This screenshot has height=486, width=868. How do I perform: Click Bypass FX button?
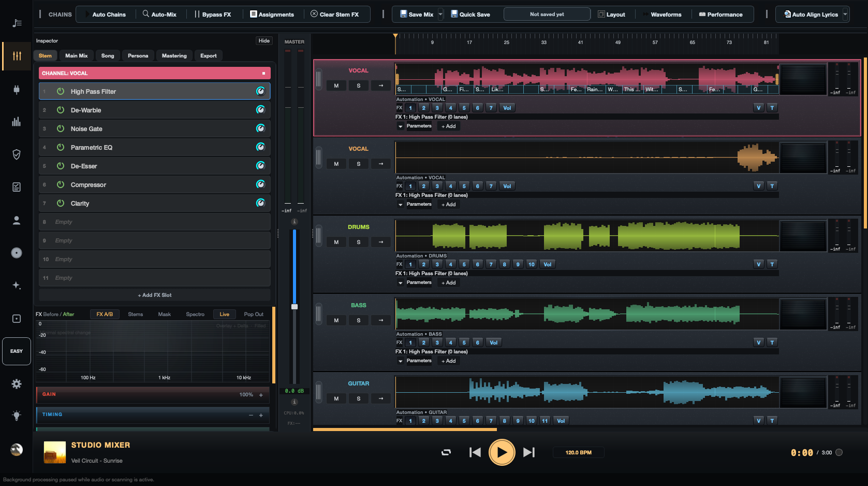213,15
